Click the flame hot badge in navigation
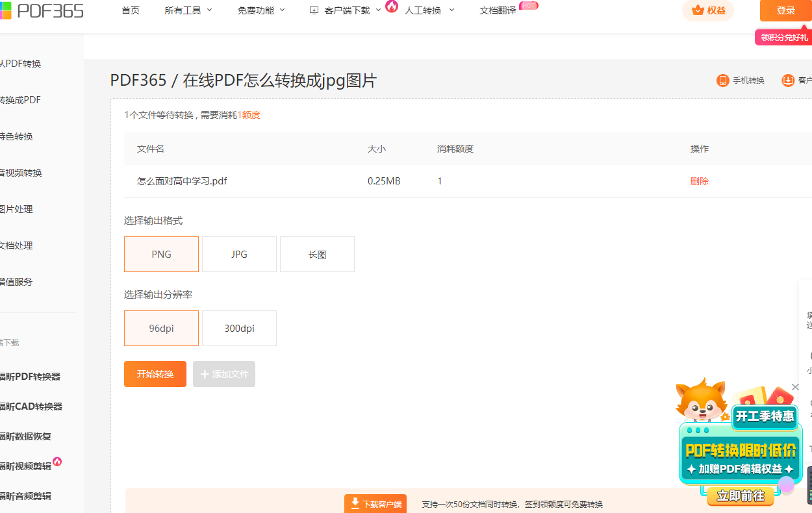The height and width of the screenshot is (513, 812). pyautogui.click(x=392, y=6)
